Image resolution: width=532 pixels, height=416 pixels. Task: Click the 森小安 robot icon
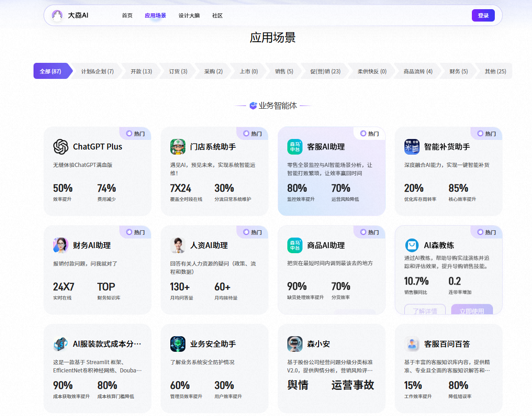(295, 344)
